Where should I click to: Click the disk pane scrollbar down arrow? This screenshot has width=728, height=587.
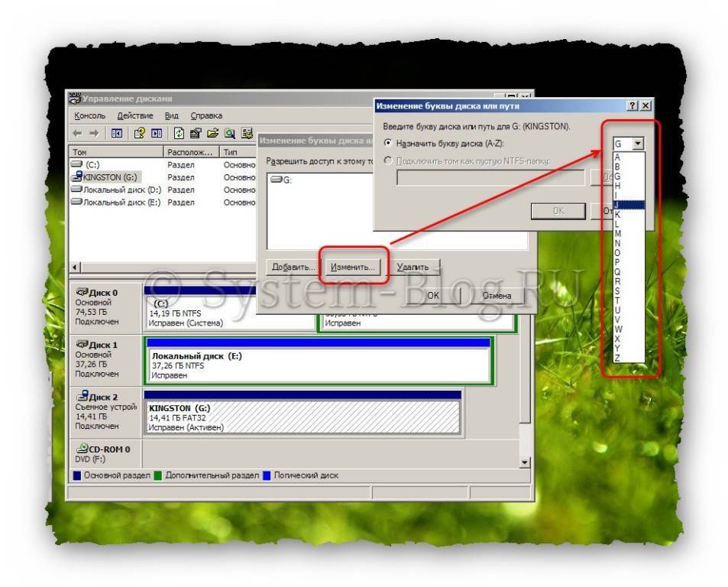point(525,462)
